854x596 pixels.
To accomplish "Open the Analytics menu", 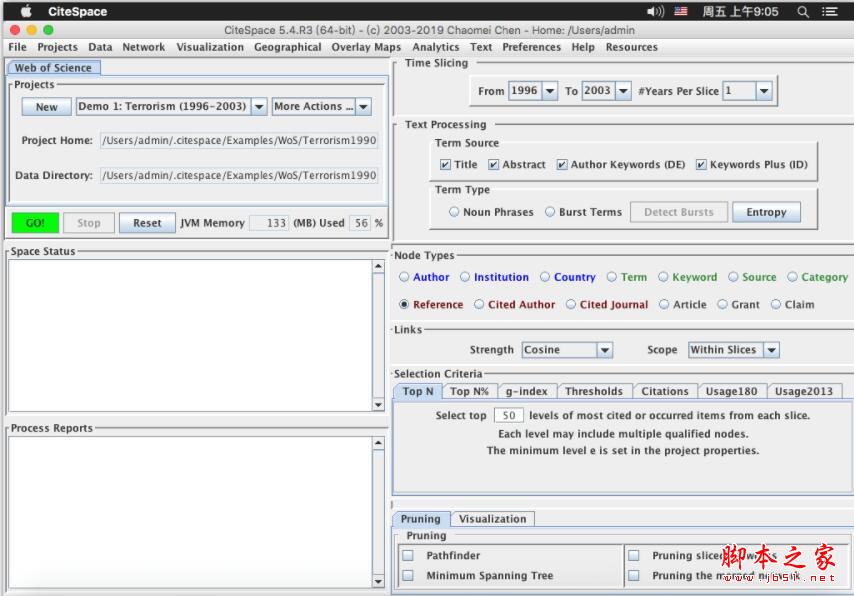I will (x=435, y=47).
